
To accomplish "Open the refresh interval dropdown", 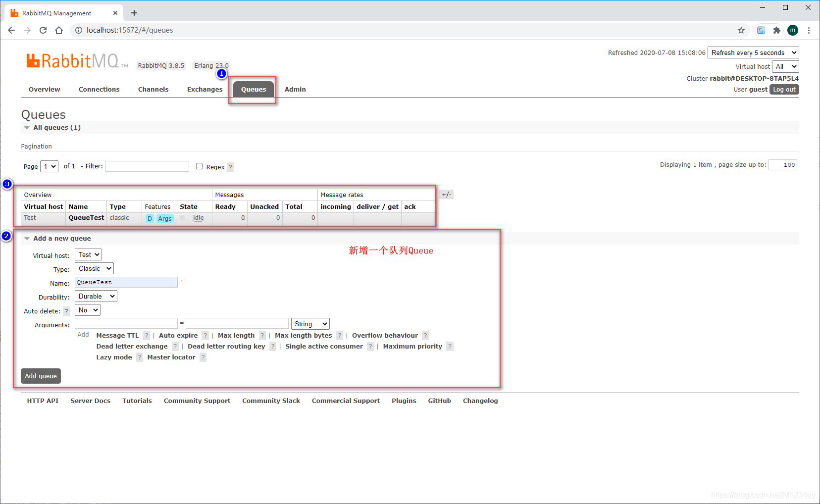I will point(753,52).
